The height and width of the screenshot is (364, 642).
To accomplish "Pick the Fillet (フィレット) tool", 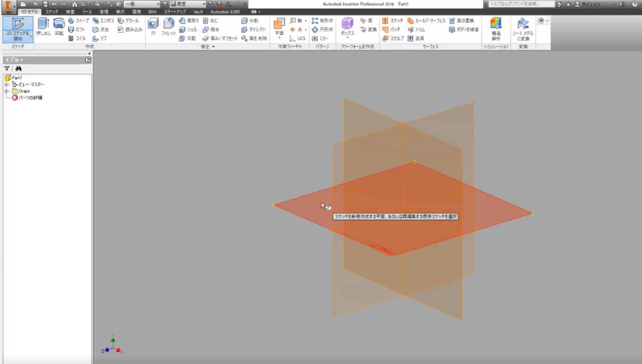I will [x=169, y=27].
